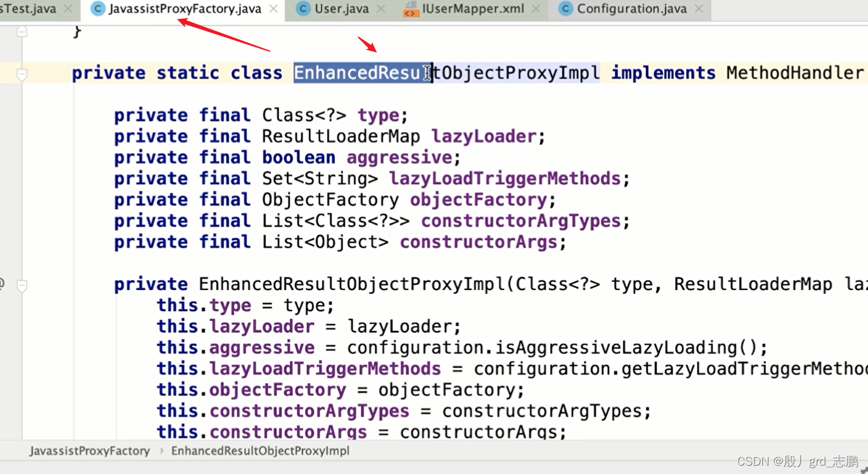Click the class icon on JavassistProxyFactory.java tab

[97, 9]
